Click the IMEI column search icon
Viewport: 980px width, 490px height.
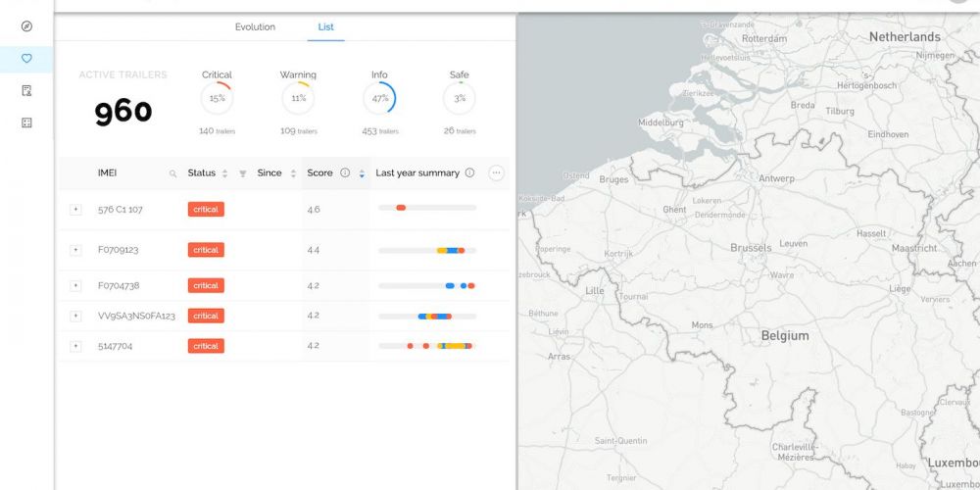[x=173, y=173]
